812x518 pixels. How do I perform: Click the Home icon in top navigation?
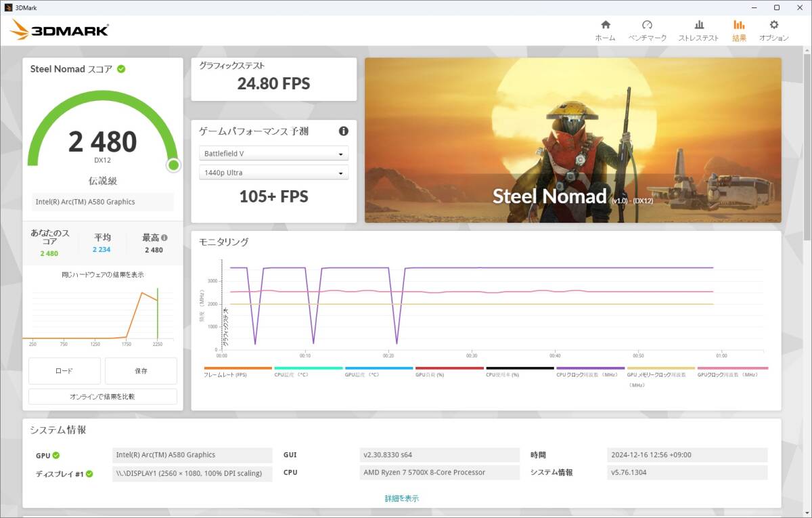click(605, 25)
